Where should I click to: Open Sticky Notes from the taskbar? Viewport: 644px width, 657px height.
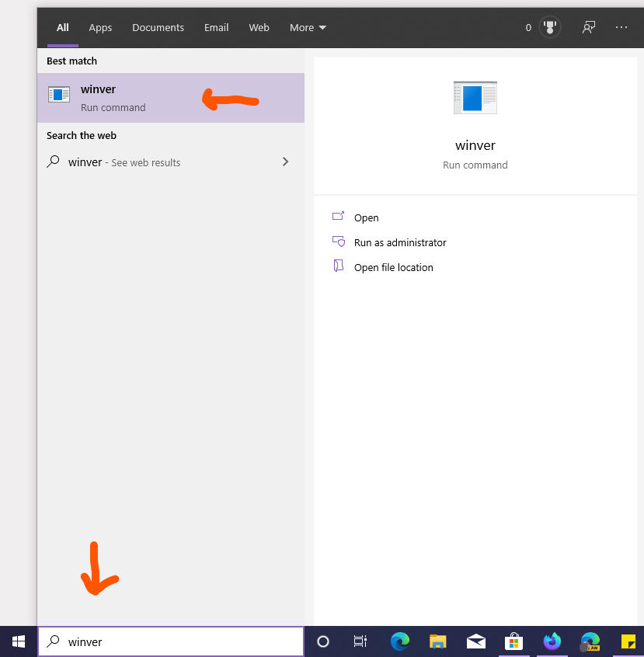[628, 641]
